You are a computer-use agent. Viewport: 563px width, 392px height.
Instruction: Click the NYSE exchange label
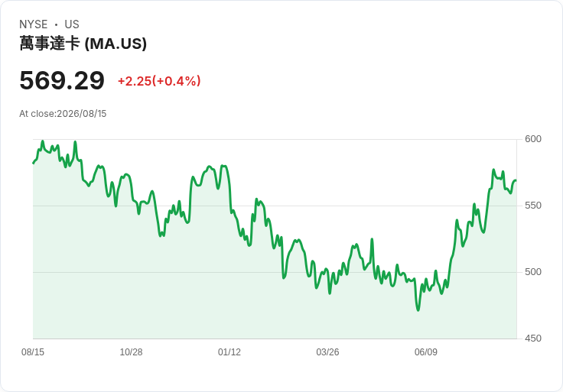34,24
